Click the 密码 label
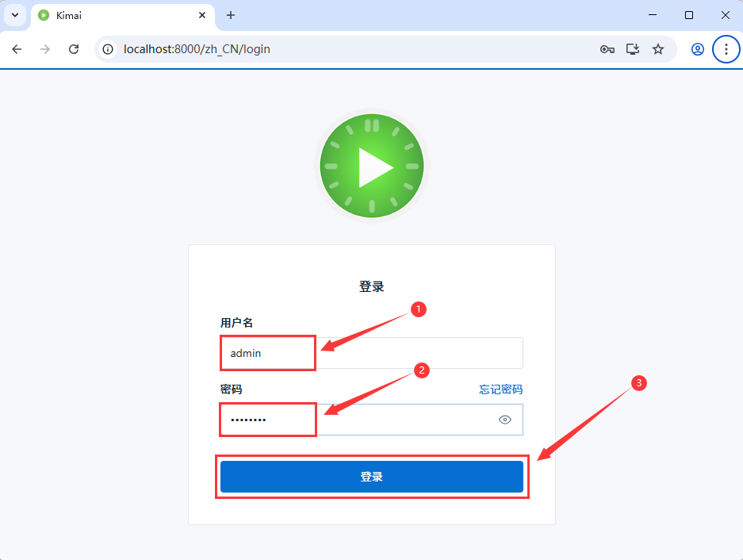Viewport: 743px width, 560px height. pos(232,389)
